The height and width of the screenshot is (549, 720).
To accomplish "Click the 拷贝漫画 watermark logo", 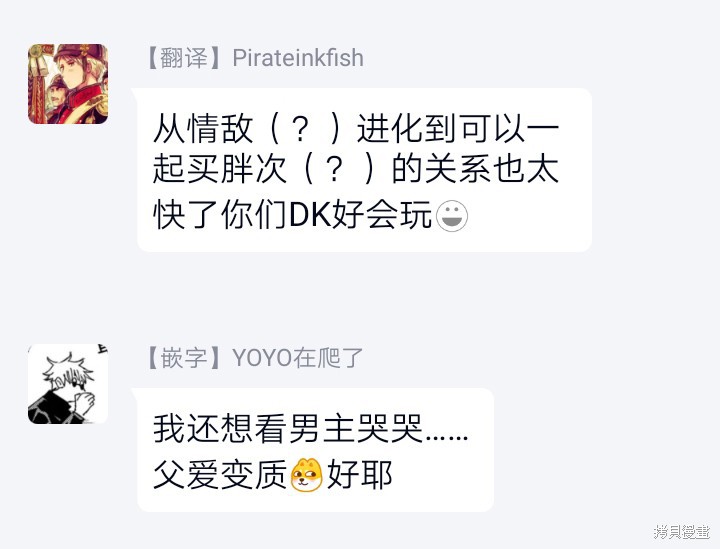I will tap(682, 532).
